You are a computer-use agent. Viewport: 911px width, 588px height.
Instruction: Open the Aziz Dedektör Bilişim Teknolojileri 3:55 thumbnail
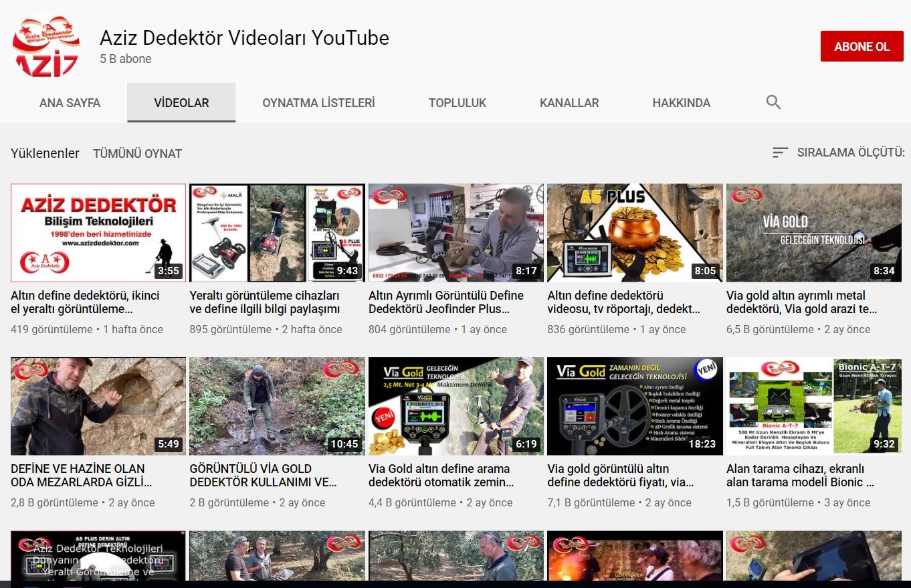pyautogui.click(x=98, y=233)
